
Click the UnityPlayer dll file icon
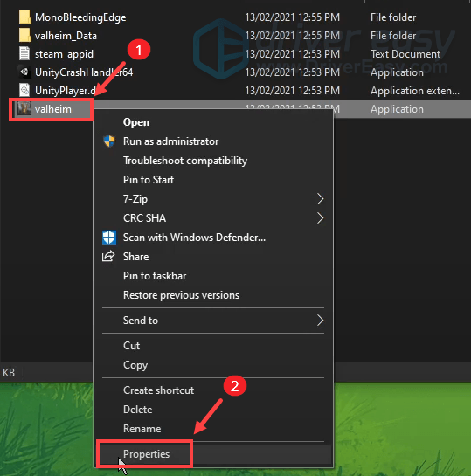[24, 91]
